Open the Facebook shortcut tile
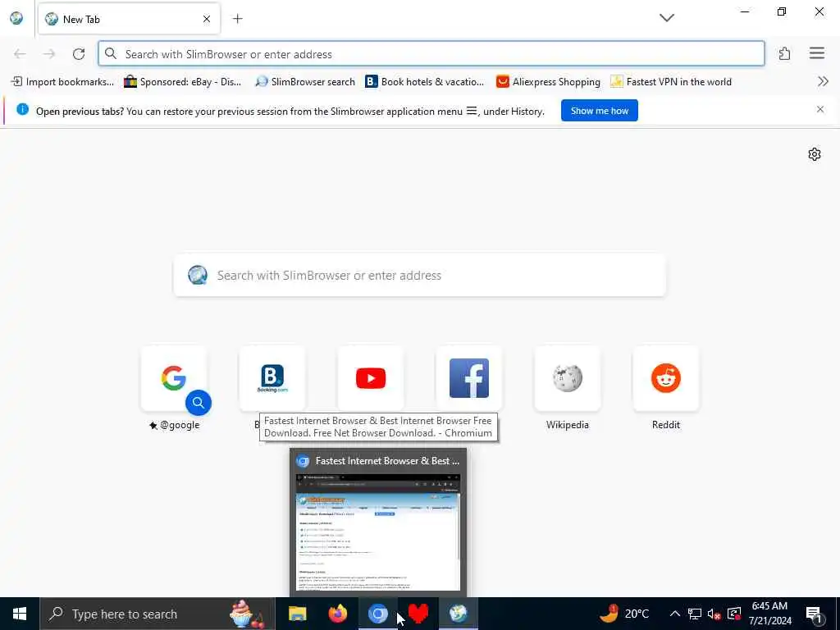This screenshot has height=630, width=840. click(468, 378)
